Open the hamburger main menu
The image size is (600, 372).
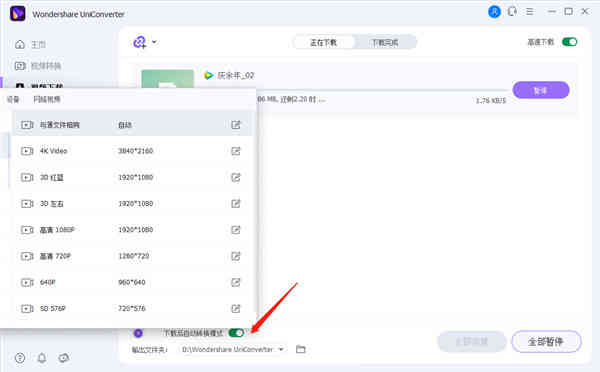[530, 12]
